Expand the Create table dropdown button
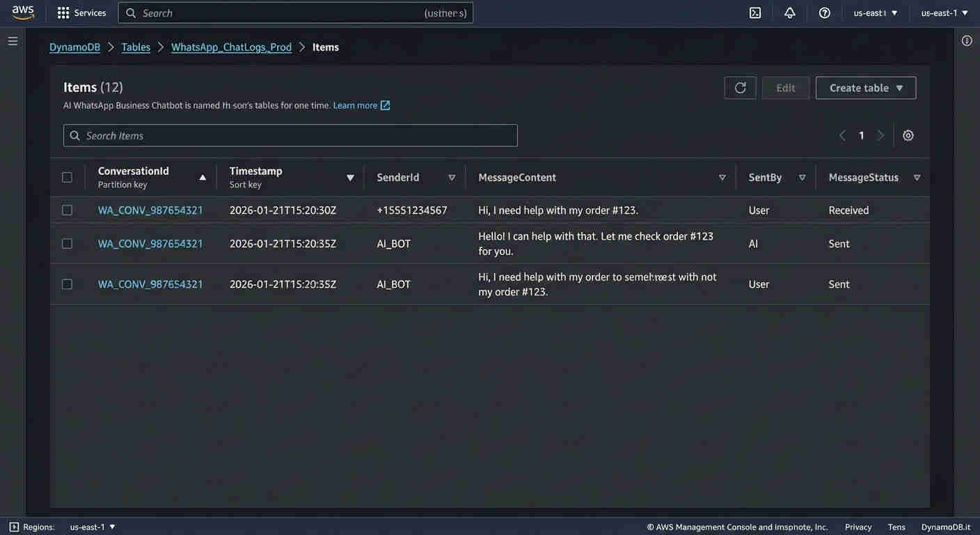Viewport: 980px width, 535px height. pos(866,88)
